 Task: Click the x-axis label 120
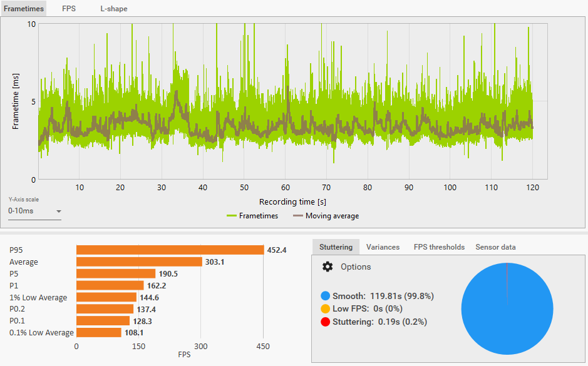point(532,187)
